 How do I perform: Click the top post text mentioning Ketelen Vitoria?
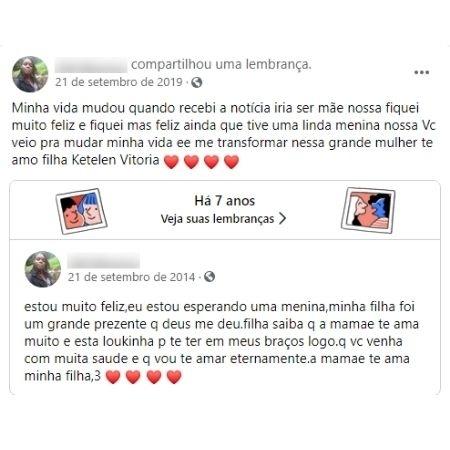[224, 134]
